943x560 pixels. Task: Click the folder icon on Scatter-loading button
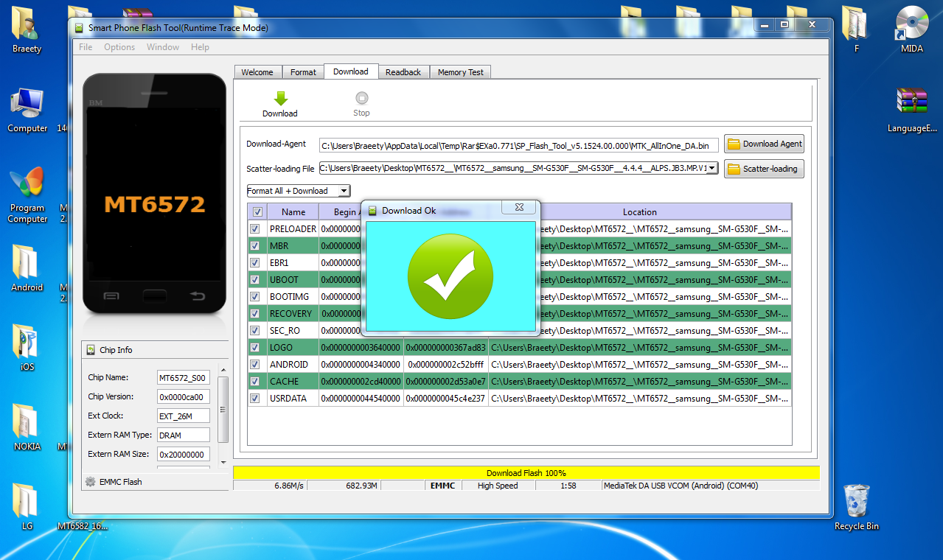[x=733, y=169]
